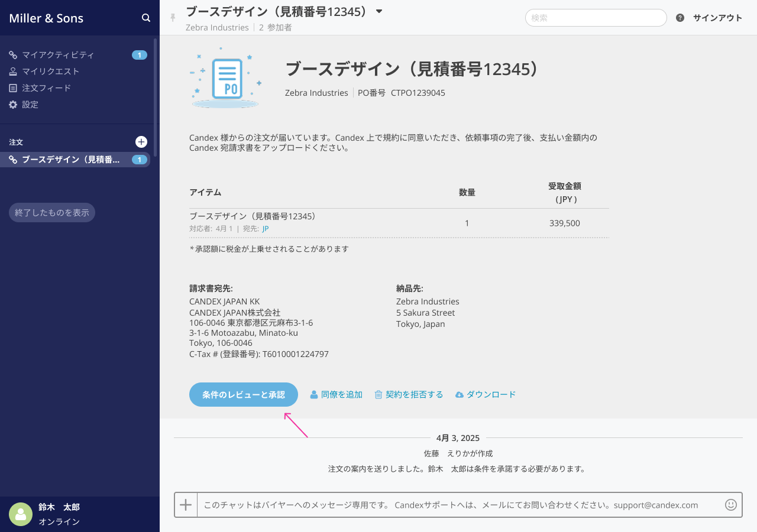Click plus icon to add new 注文
This screenshot has height=532, width=757.
(x=141, y=142)
